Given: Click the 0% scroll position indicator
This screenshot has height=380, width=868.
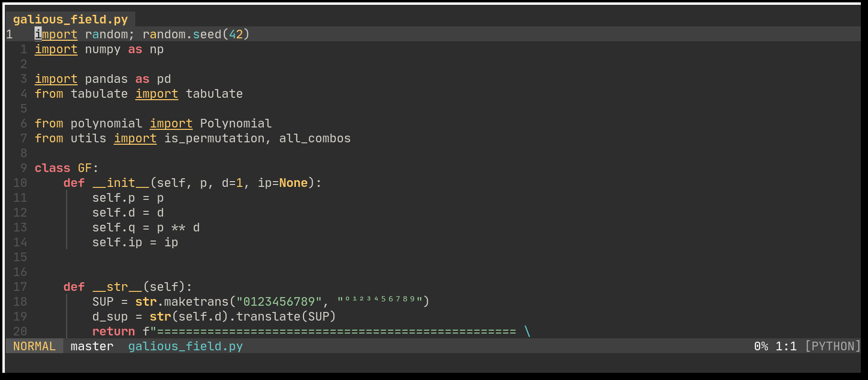Looking at the screenshot, I should tap(761, 346).
